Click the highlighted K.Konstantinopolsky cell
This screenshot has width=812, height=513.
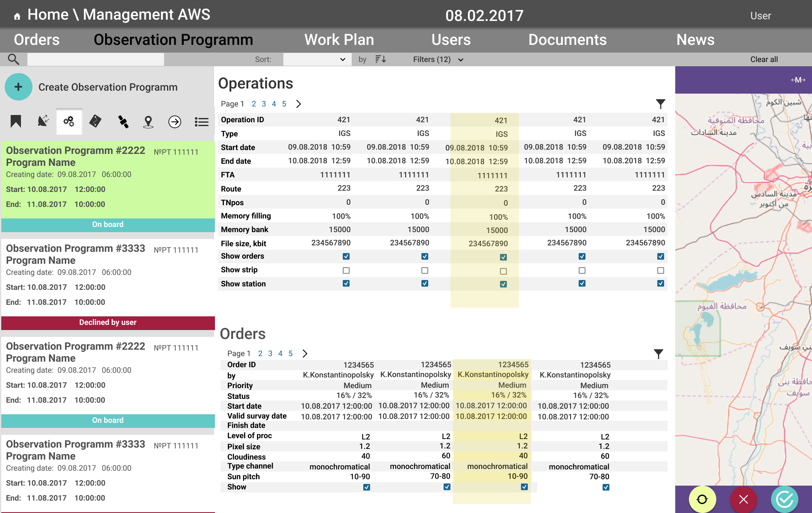(493, 374)
